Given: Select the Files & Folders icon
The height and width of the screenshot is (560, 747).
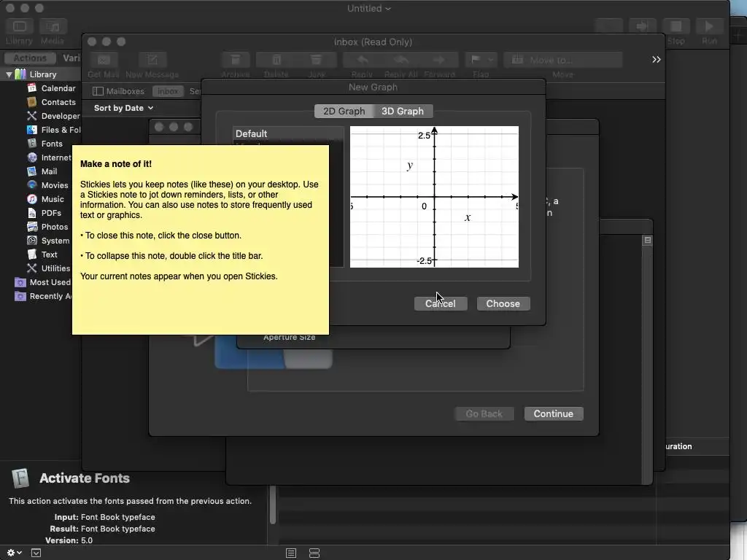Looking at the screenshot, I should [x=32, y=130].
